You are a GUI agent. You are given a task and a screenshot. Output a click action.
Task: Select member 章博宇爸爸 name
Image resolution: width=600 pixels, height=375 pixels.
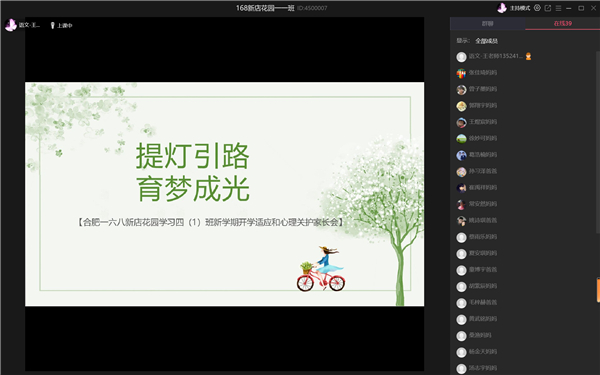(x=483, y=270)
